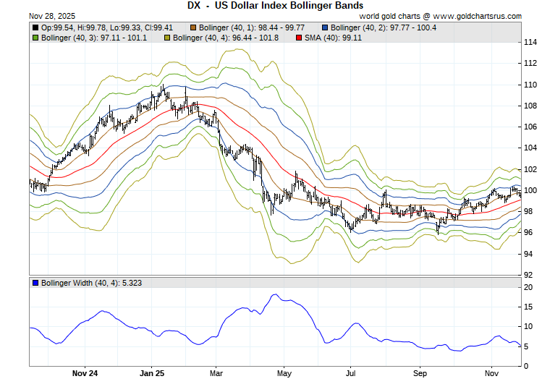
Task: Click the black OHLC price legend swatch
Action: [x=35, y=27]
